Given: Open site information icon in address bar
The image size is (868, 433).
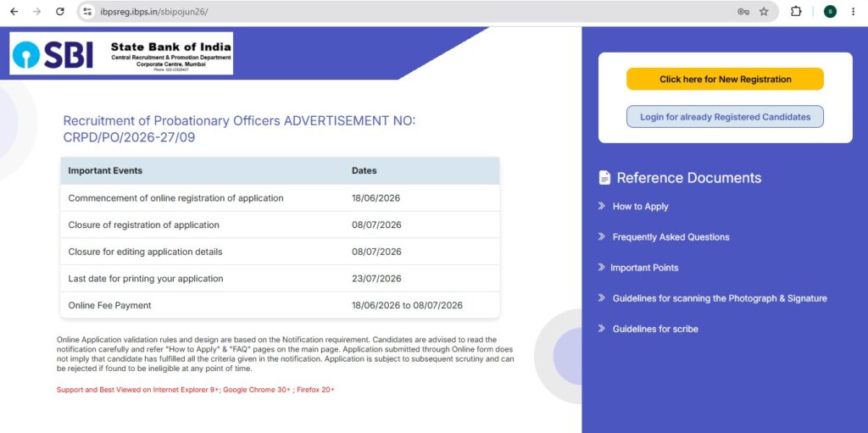Looking at the screenshot, I should click(87, 12).
